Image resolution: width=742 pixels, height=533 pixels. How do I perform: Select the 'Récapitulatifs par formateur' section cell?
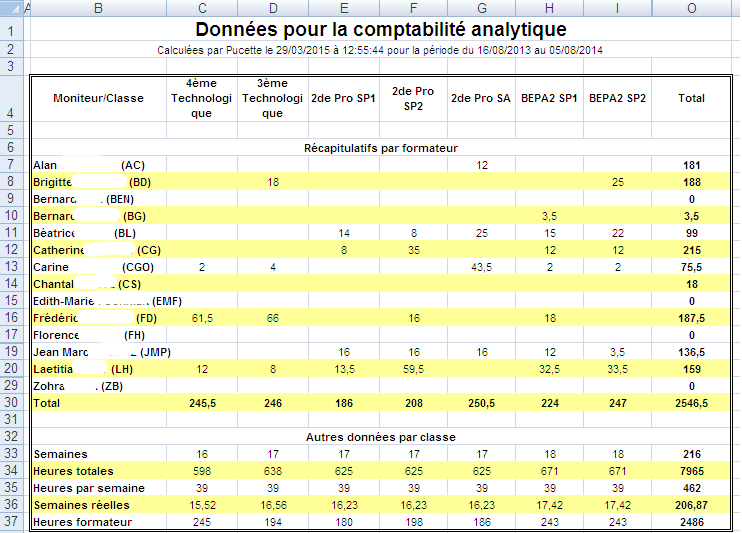380,148
